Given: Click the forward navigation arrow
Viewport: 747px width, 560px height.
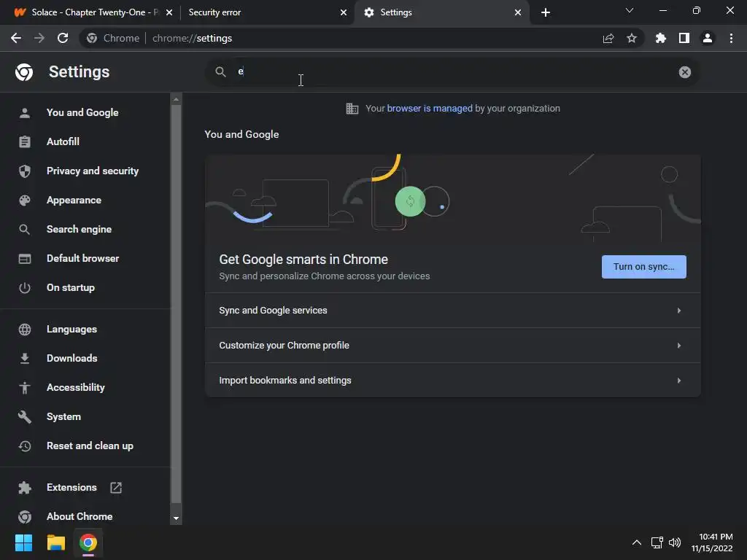Looking at the screenshot, I should pos(39,38).
